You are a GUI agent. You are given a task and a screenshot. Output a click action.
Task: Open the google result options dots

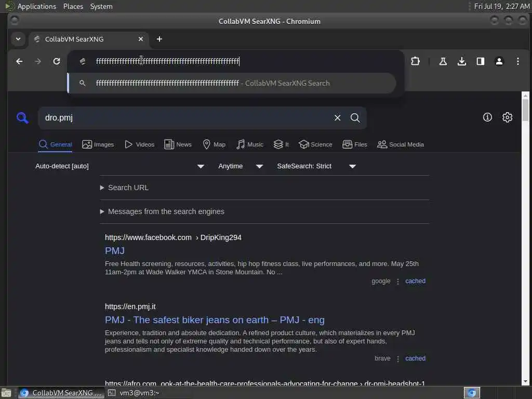(x=397, y=281)
